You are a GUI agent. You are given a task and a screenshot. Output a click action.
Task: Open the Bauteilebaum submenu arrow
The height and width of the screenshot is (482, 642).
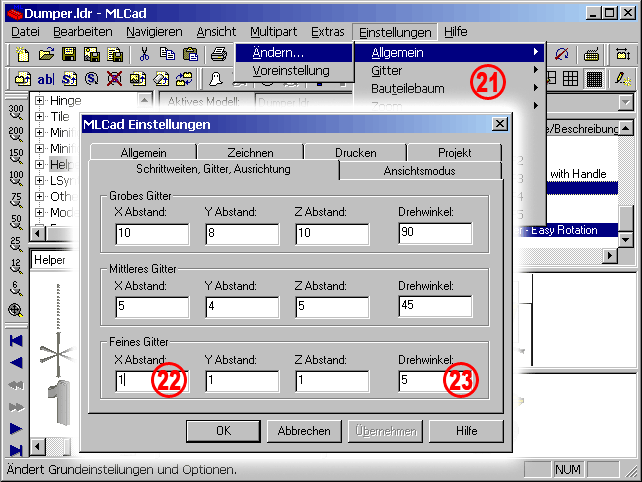click(536, 88)
